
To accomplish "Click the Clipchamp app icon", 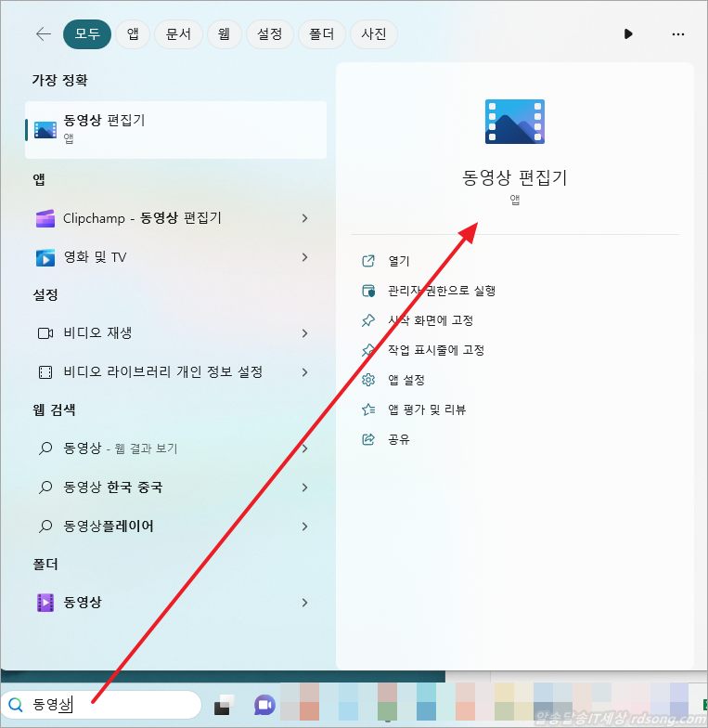I will coord(45,218).
